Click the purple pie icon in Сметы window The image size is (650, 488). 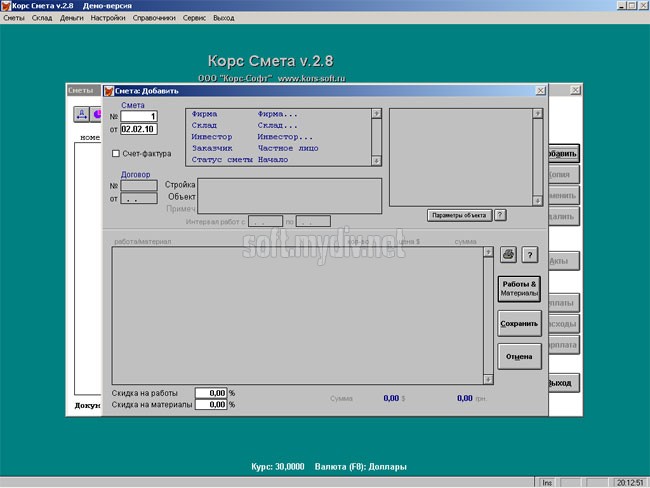97,114
